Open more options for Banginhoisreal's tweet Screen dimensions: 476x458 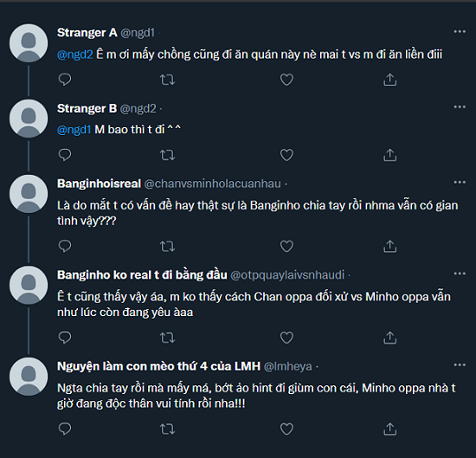460,182
